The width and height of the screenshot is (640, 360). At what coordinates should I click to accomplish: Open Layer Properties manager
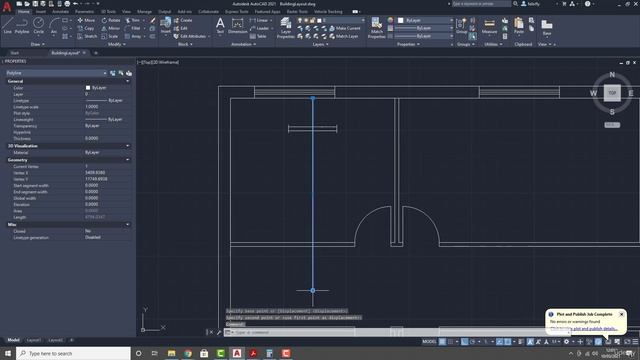[x=286, y=28]
